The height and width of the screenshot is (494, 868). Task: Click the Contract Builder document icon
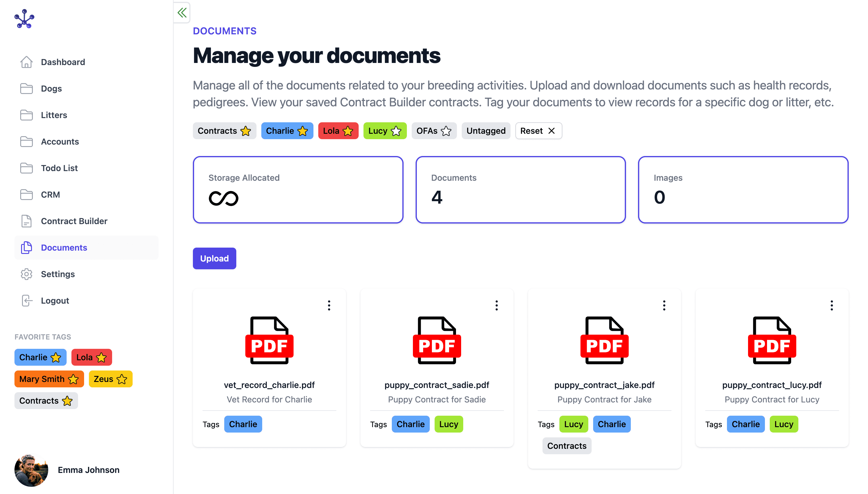pos(27,221)
